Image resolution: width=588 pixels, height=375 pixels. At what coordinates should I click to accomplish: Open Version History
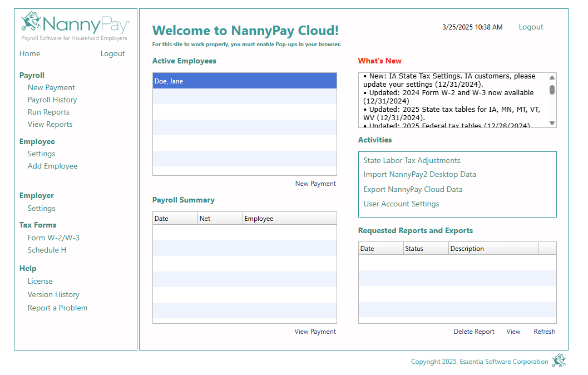point(53,294)
